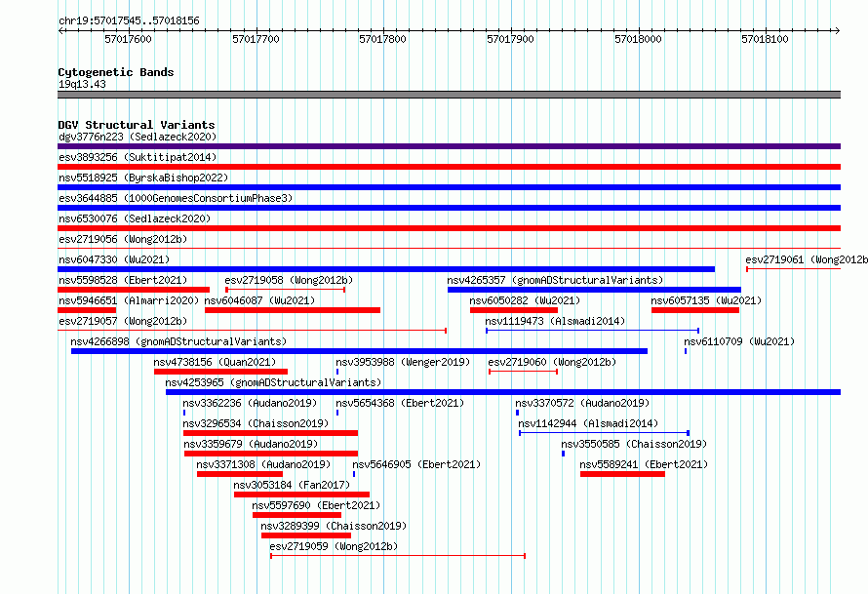Select nsv3296534 (Chaisson2019) label
Screen dimensions: 868x594
pyautogui.click(x=256, y=423)
